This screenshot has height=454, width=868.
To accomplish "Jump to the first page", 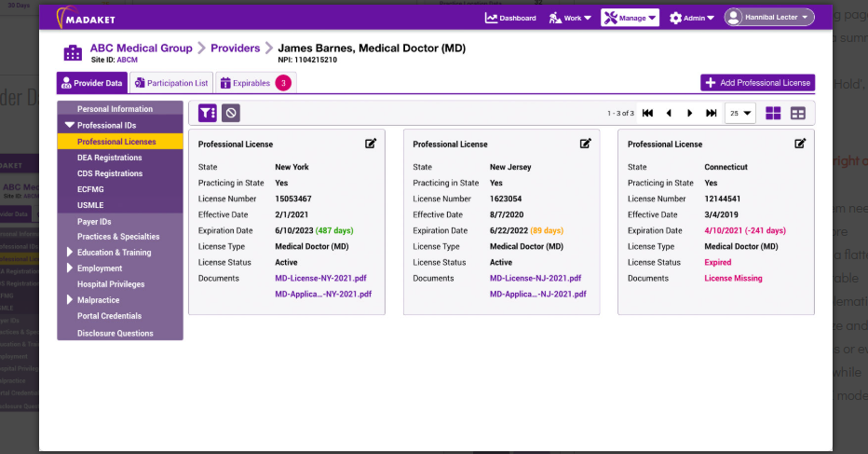I will coord(647,113).
